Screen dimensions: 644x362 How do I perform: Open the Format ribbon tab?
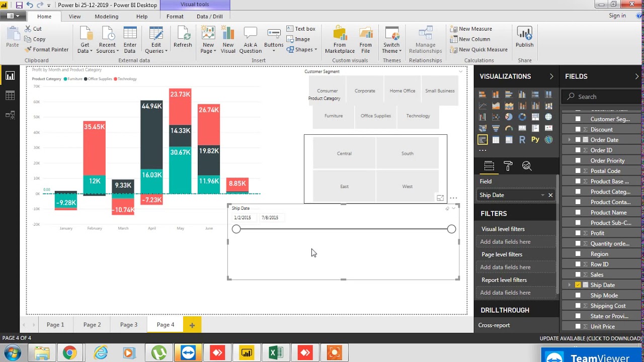point(175,17)
